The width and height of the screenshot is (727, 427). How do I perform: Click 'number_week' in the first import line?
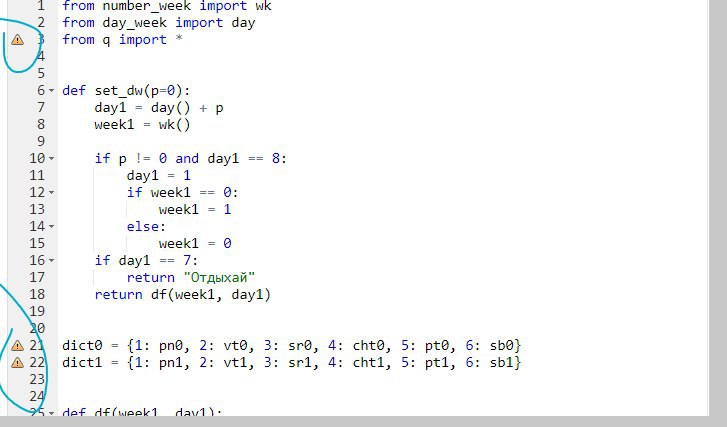[147, 6]
